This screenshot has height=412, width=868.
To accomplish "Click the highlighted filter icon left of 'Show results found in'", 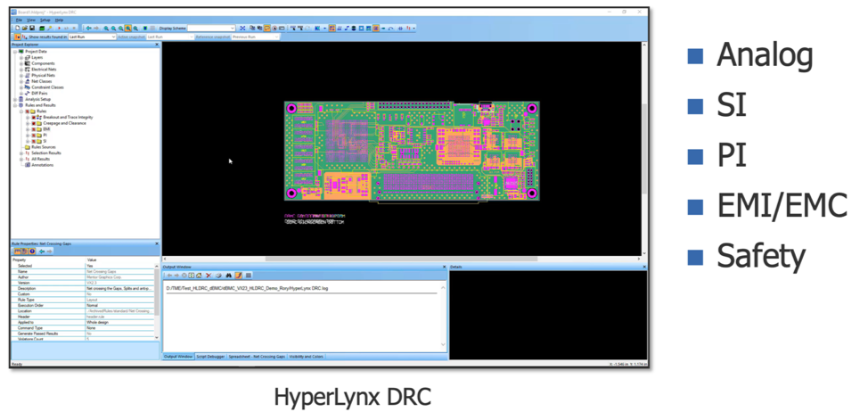I will (18, 37).
